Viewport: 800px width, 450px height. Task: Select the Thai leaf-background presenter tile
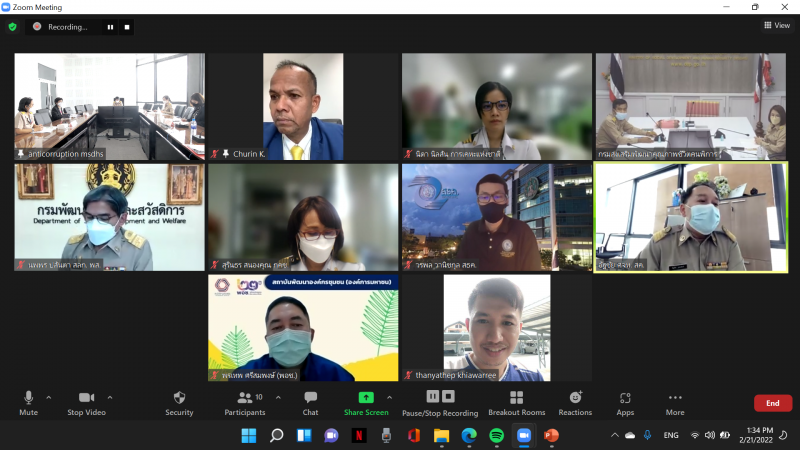(x=303, y=328)
